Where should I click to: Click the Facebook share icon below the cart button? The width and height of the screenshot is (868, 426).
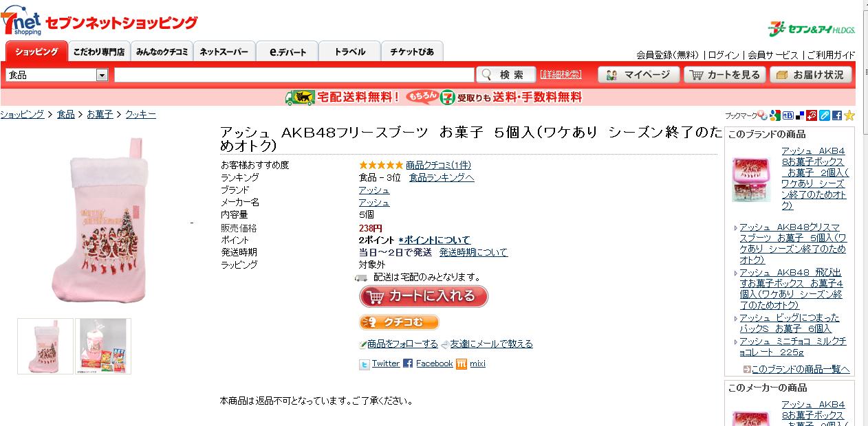tap(408, 363)
